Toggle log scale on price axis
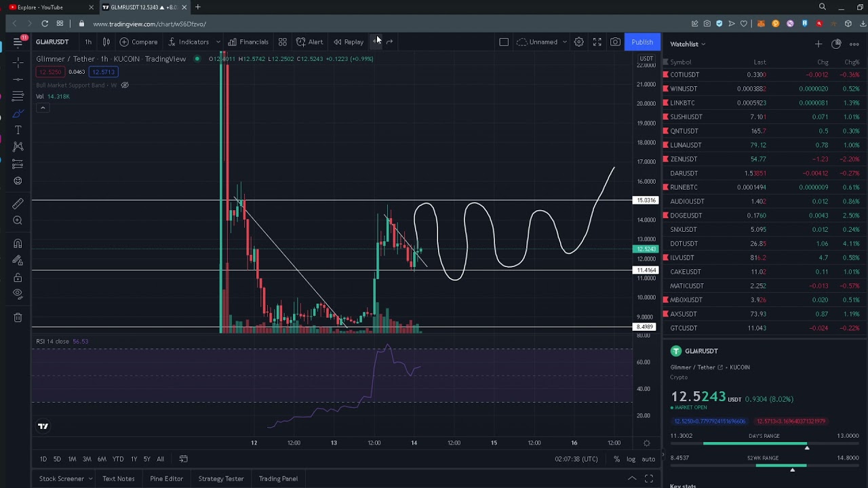The image size is (868, 488). click(631, 459)
